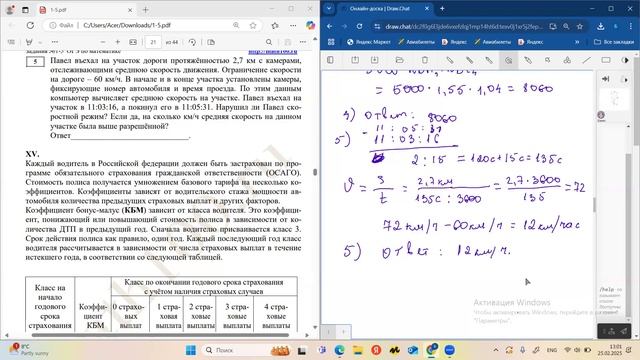Image resolution: width=640 pixels, height=360 pixels.
Task: Open Edge extensions menu
Action: click(x=275, y=25)
